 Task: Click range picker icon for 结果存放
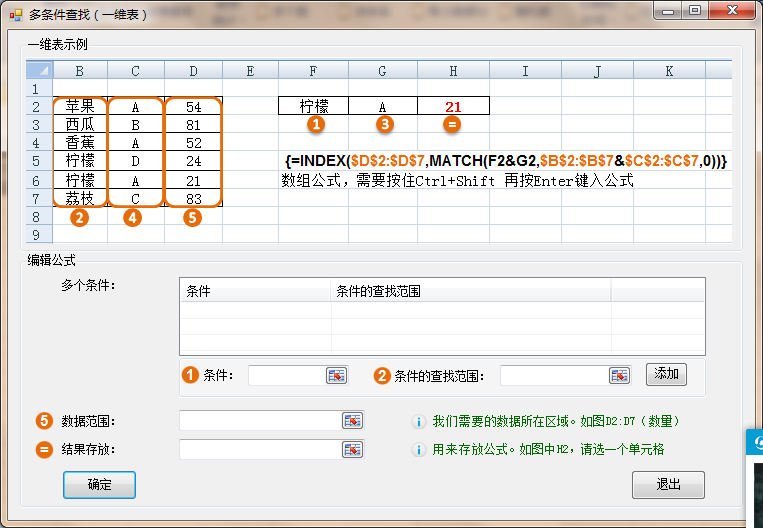point(352,449)
